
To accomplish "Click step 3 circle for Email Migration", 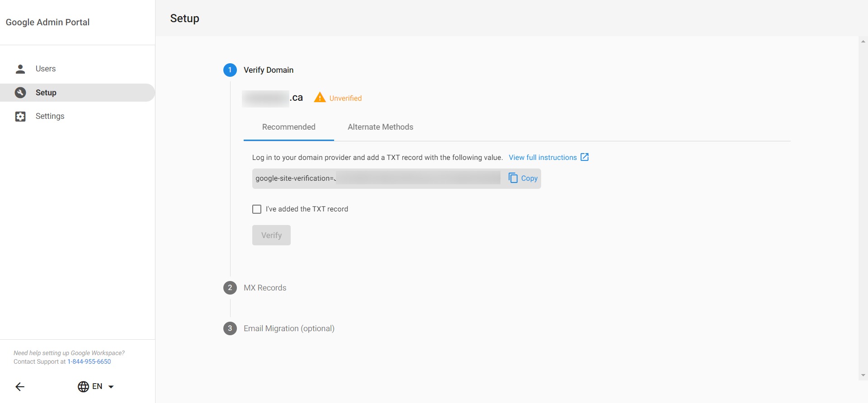I will [230, 328].
